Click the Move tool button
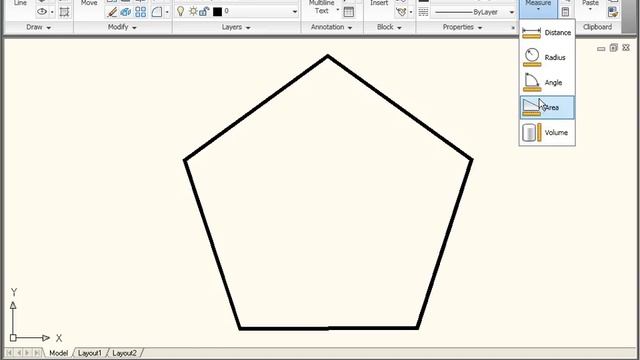The height and width of the screenshot is (360, 640). click(x=89, y=4)
